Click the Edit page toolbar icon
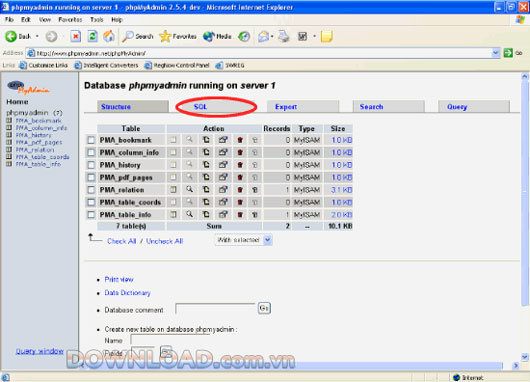Screen dimensions: 530x382 coord(303,36)
